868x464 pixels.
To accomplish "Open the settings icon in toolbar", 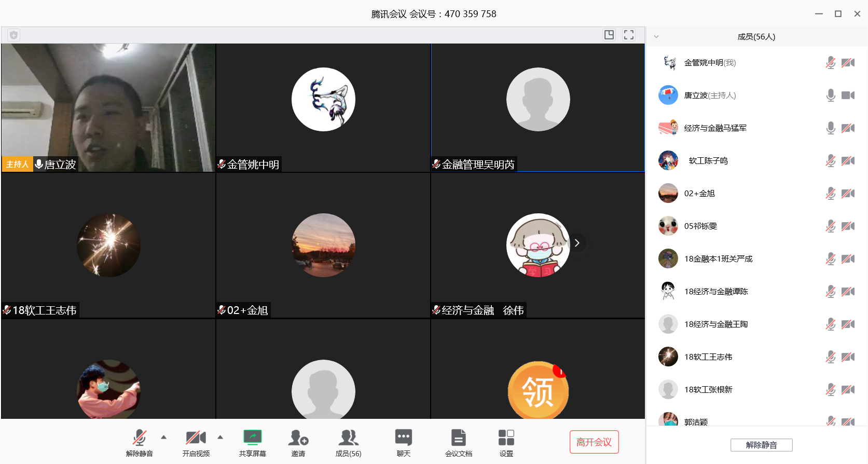I will pyautogui.click(x=506, y=443).
